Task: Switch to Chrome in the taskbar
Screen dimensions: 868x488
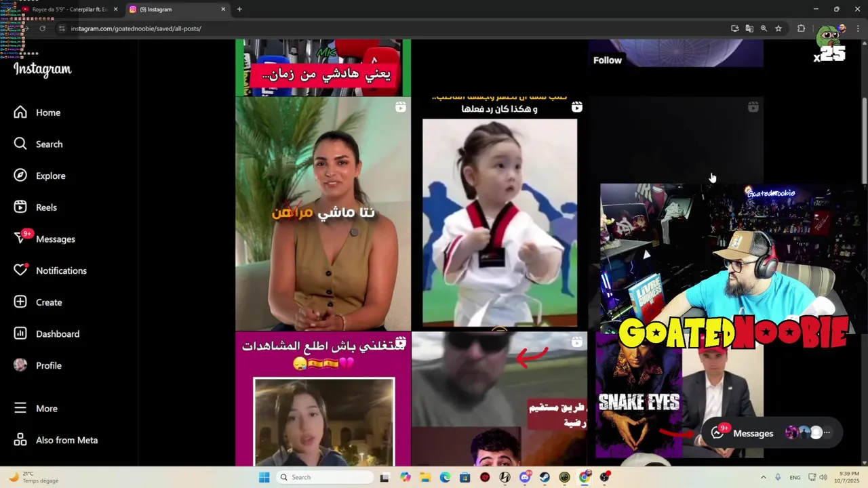Action: click(x=585, y=477)
